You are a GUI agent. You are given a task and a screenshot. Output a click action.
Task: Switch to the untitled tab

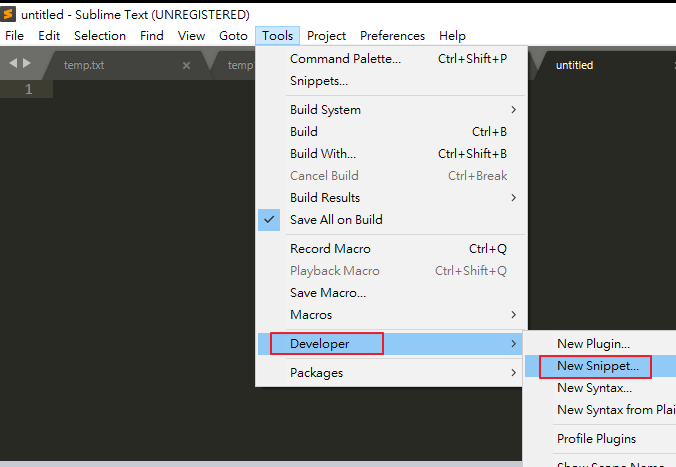604,66
